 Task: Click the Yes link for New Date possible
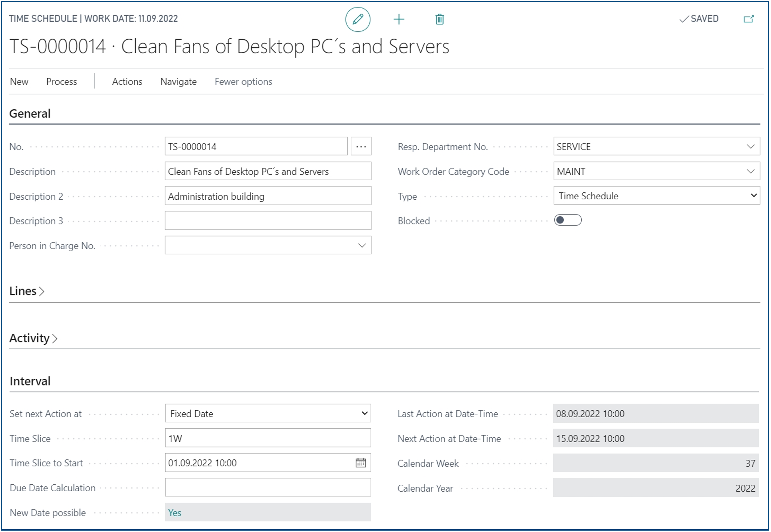tap(175, 513)
